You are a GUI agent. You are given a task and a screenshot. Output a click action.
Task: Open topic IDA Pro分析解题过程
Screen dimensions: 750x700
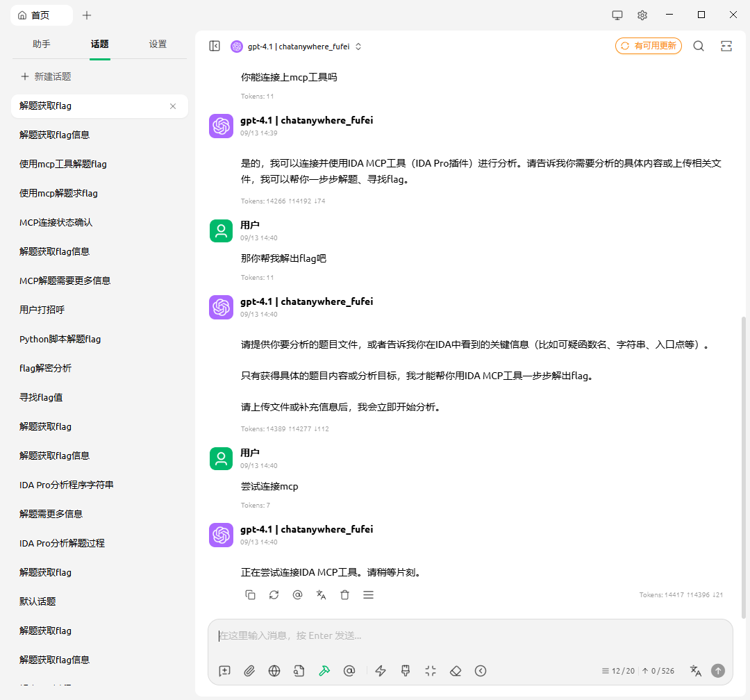(x=99, y=544)
